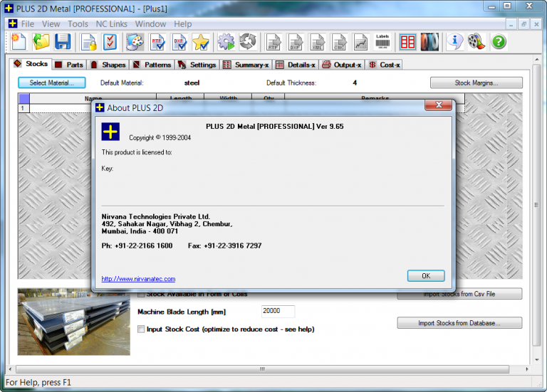The height and width of the screenshot is (392, 547).
Task: Open the NC Links menu
Action: click(112, 24)
